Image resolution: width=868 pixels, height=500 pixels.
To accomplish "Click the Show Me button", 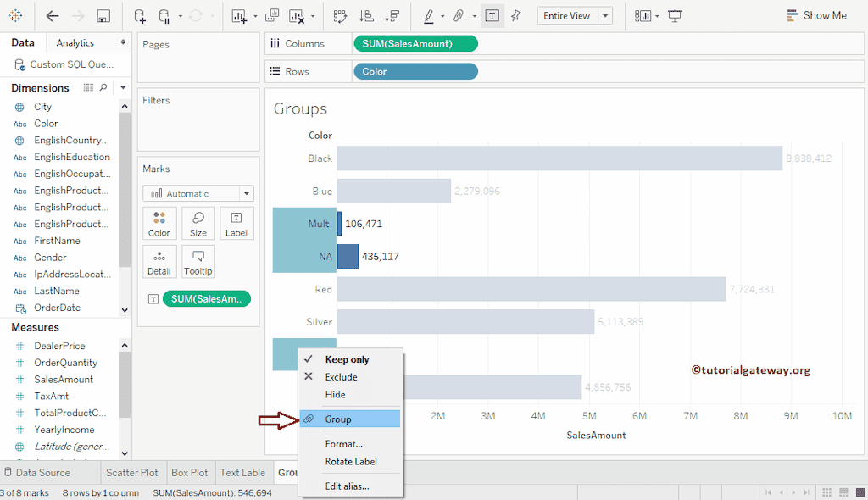I will (816, 15).
